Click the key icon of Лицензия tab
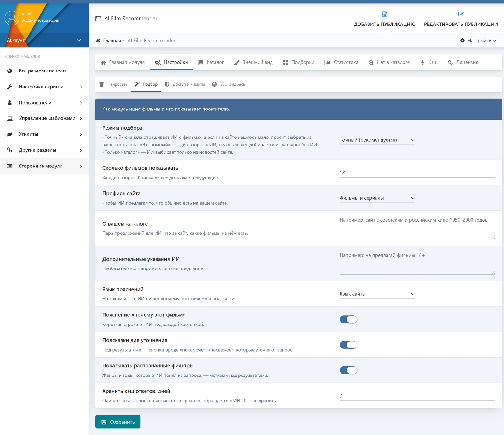The image size is (504, 435). (450, 63)
